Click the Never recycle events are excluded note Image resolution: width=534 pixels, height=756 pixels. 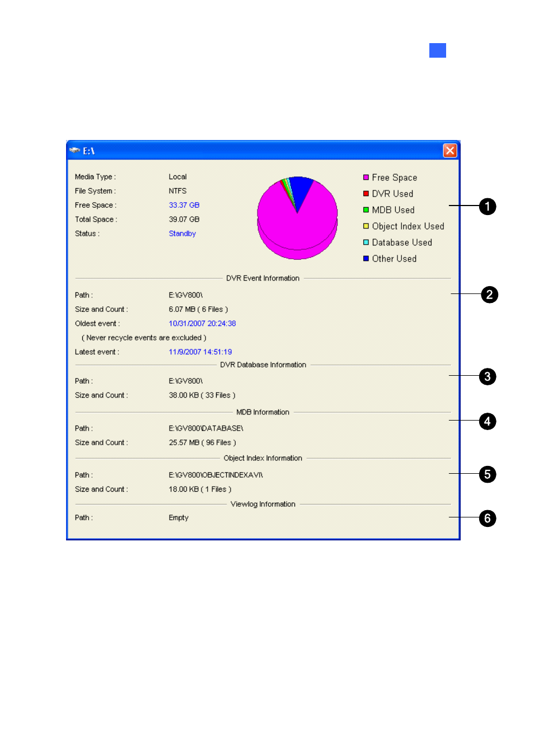[144, 338]
